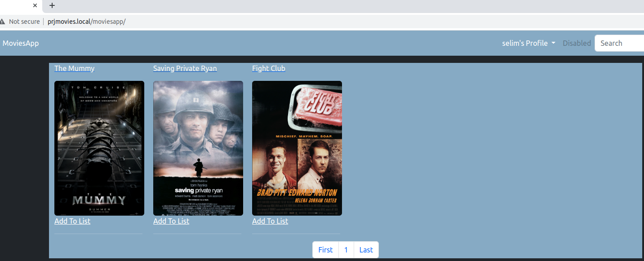Add Saving Private Ryan to list
The height and width of the screenshot is (261, 644).
[171, 221]
